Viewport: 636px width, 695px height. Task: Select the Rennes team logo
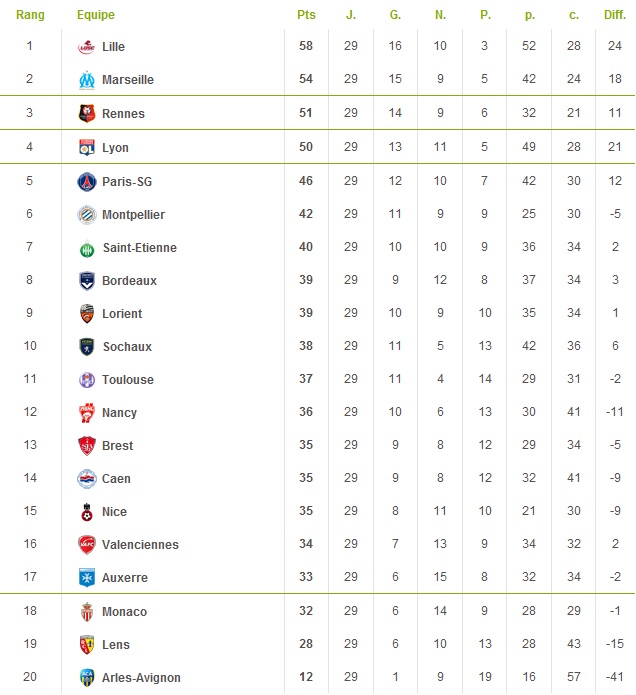[87, 113]
